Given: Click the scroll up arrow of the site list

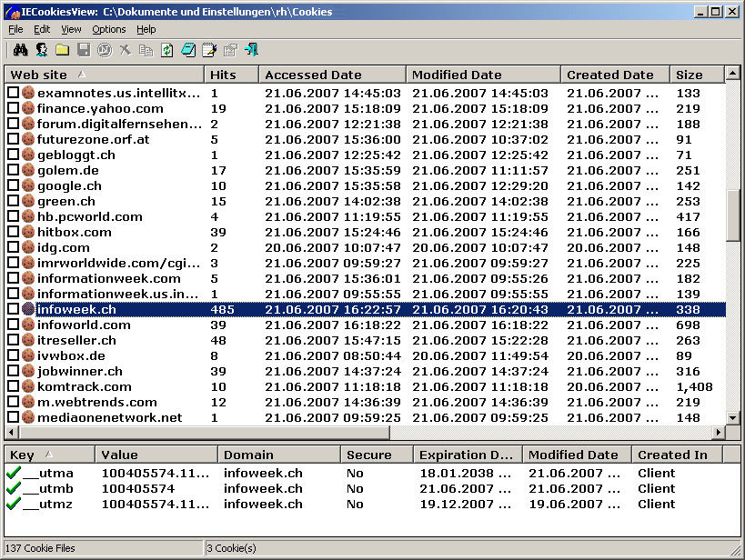Looking at the screenshot, I should point(732,73).
